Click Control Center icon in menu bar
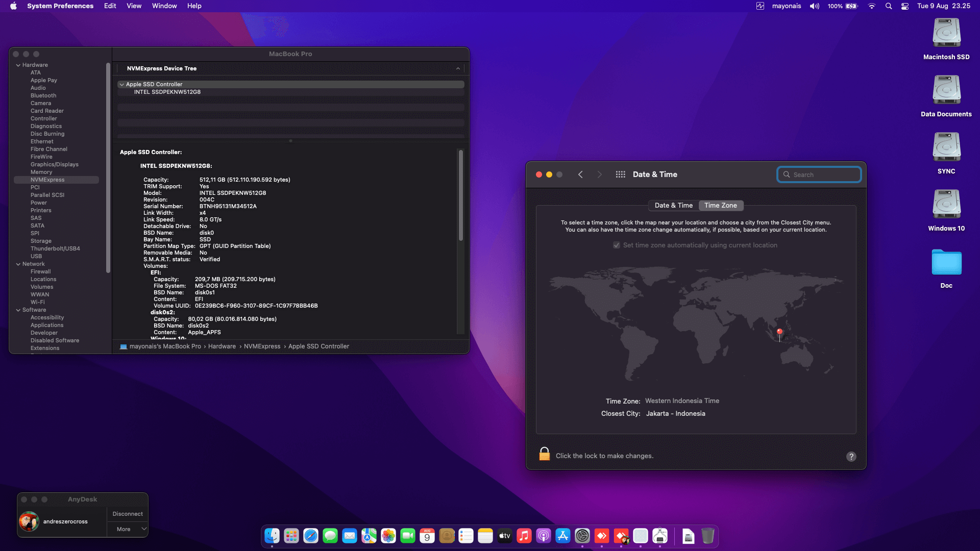 [x=904, y=6]
